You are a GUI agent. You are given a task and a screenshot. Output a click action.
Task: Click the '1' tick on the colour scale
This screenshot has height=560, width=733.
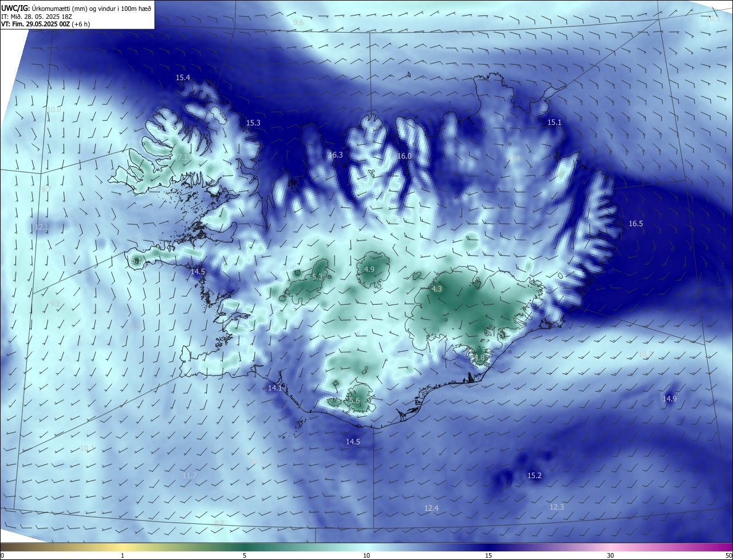click(x=123, y=555)
